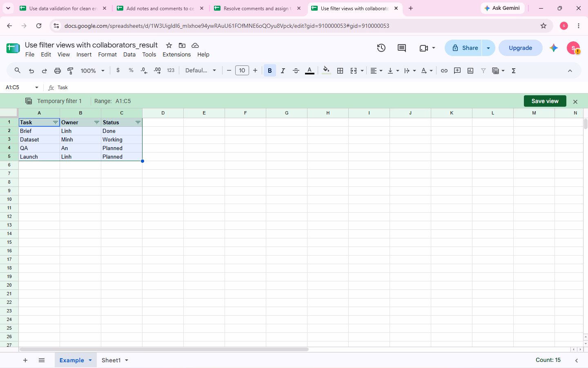This screenshot has width=588, height=368.
Task: Expand the Share options arrow
Action: tap(488, 48)
